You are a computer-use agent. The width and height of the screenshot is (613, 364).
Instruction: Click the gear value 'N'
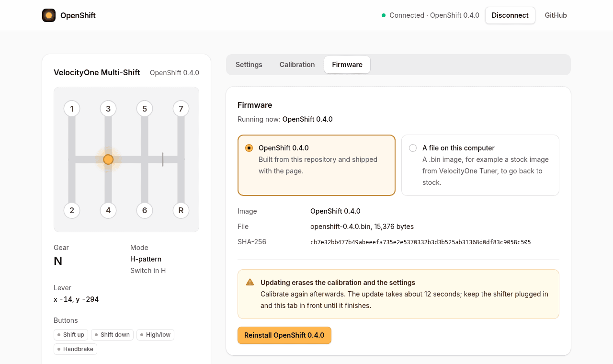[x=58, y=261]
